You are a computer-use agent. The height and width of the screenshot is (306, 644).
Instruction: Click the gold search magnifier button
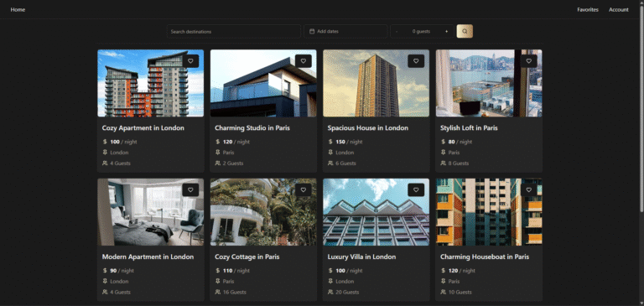pyautogui.click(x=465, y=31)
